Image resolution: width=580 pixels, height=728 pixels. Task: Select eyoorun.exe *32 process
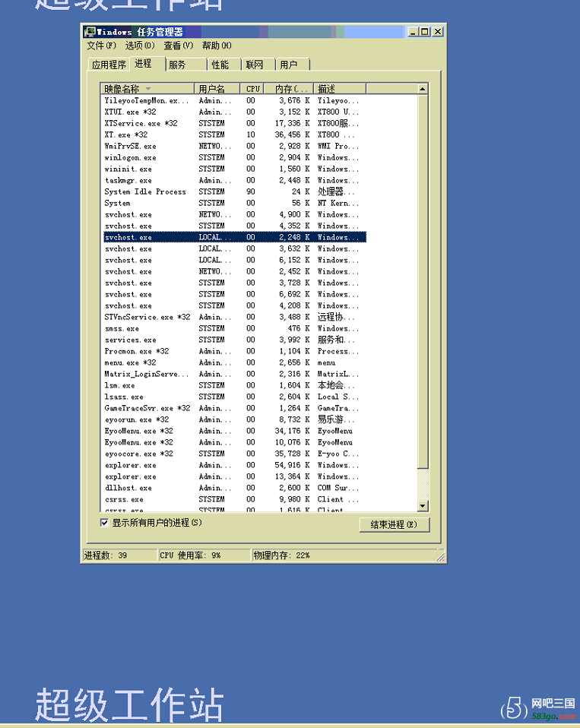tap(234, 419)
